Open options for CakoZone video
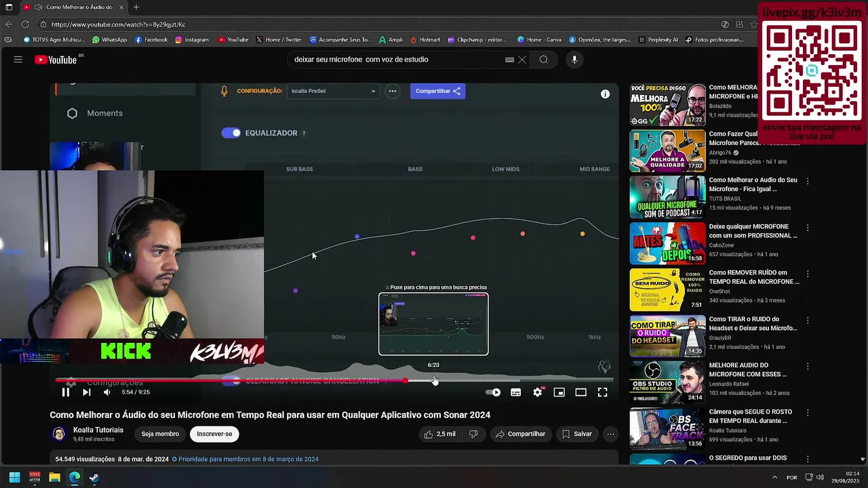Viewport: 868px width, 488px height. [807, 228]
